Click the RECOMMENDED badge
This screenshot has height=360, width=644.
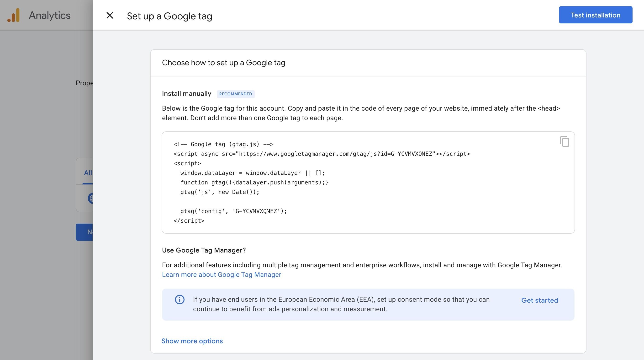pyautogui.click(x=235, y=94)
